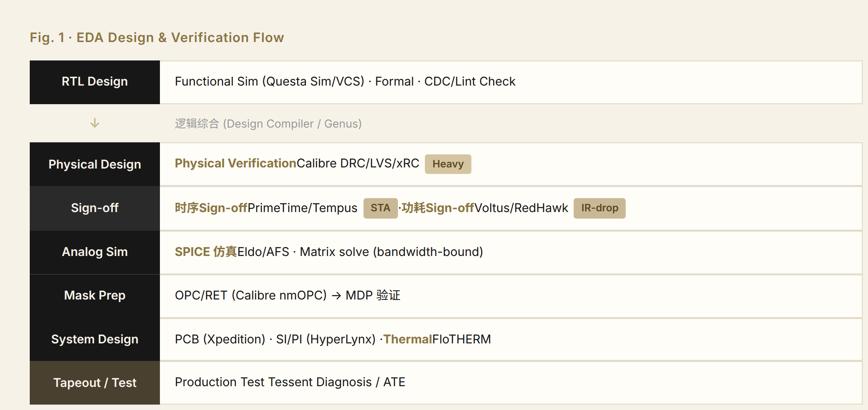Viewport: 868px width, 410px height.
Task: Click the PrimeTime/Tempus text
Action: 302,208
